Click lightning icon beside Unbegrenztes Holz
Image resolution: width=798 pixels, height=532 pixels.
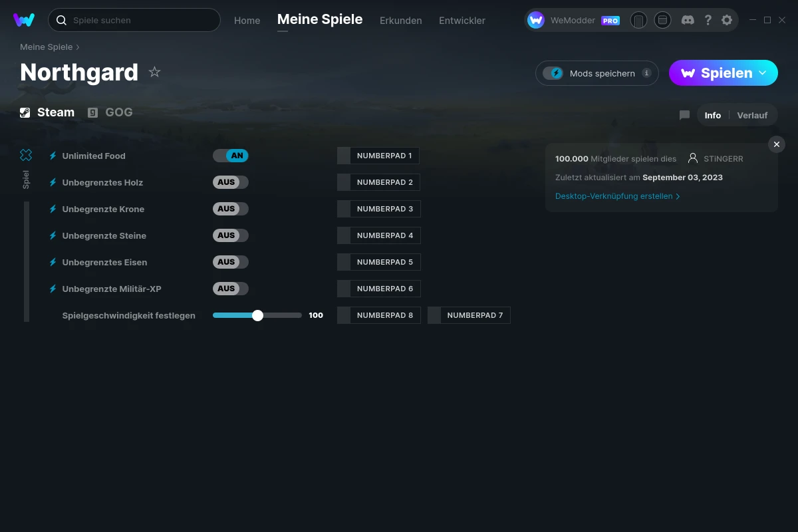point(53,182)
